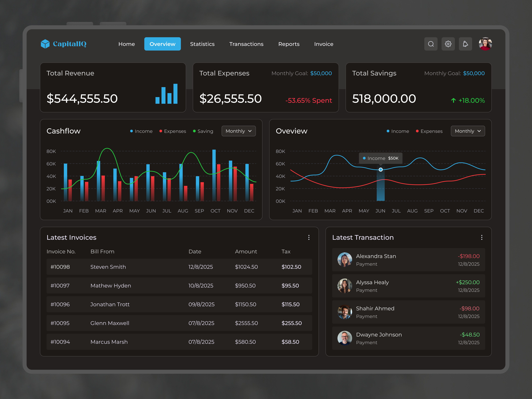Toggle Expenses legend in Cashflow chart
The height and width of the screenshot is (399, 532).
point(173,131)
